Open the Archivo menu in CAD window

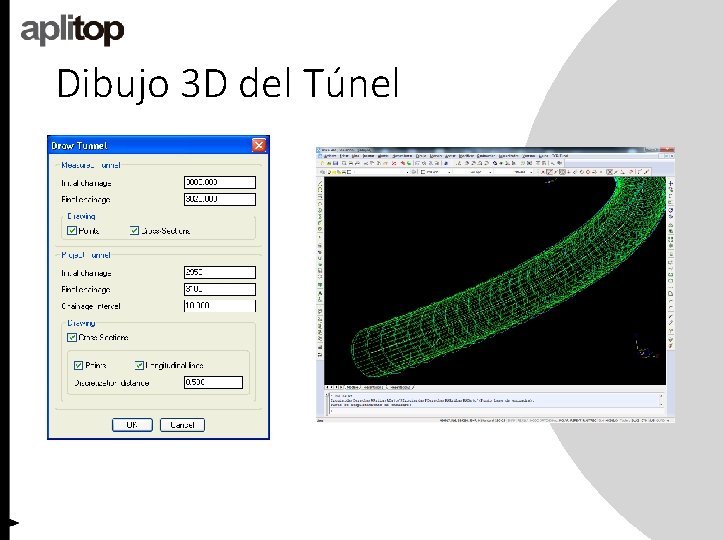(x=330, y=156)
